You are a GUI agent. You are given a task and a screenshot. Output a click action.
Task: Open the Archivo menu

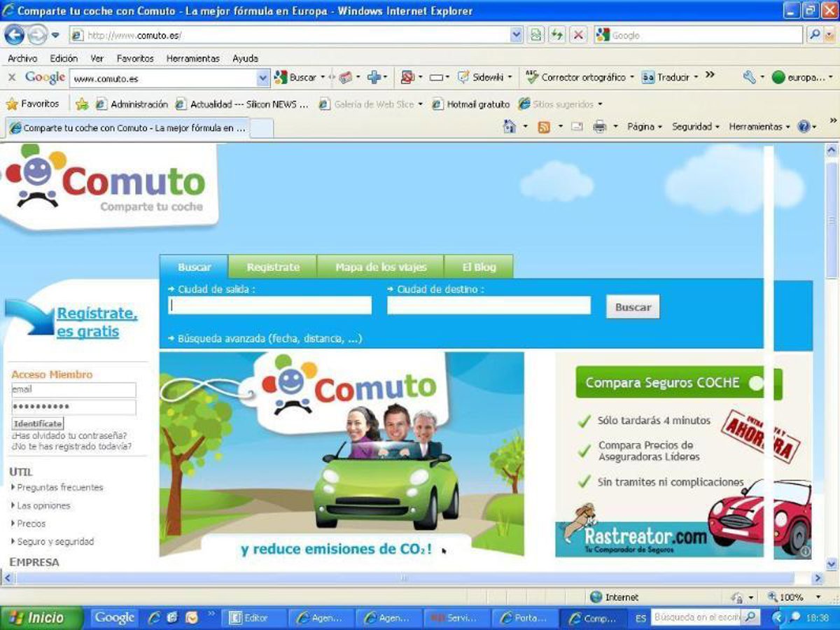22,58
